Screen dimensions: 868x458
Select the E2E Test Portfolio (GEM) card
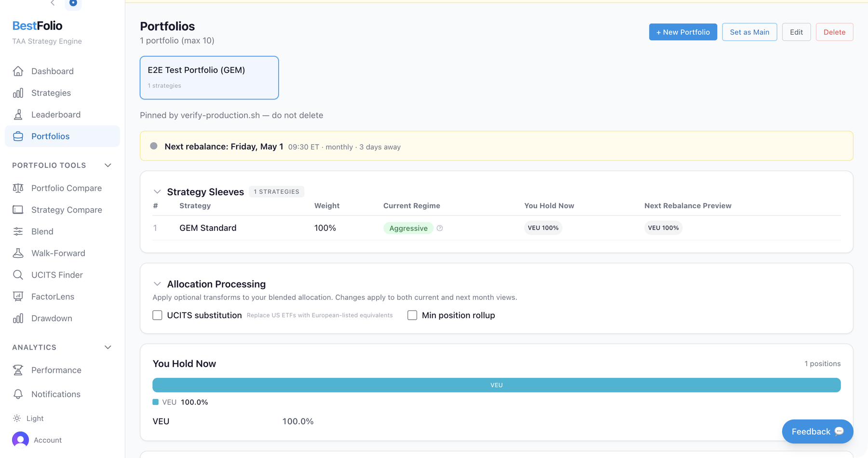click(x=209, y=78)
